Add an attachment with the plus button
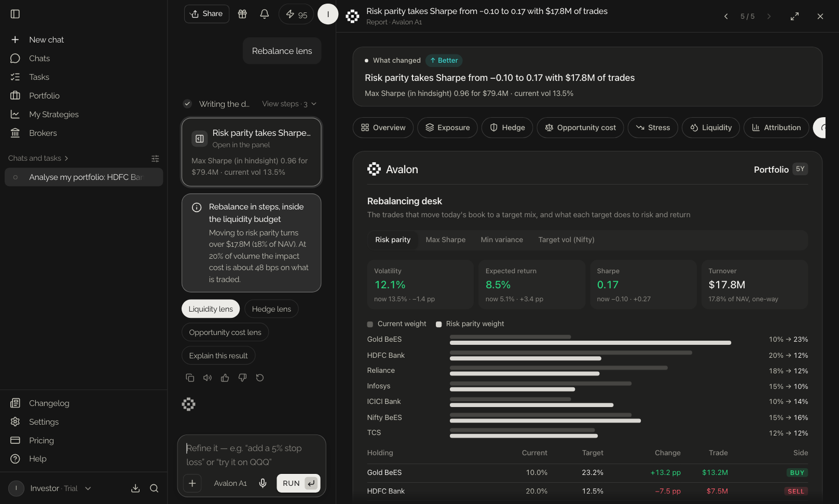 192,483
